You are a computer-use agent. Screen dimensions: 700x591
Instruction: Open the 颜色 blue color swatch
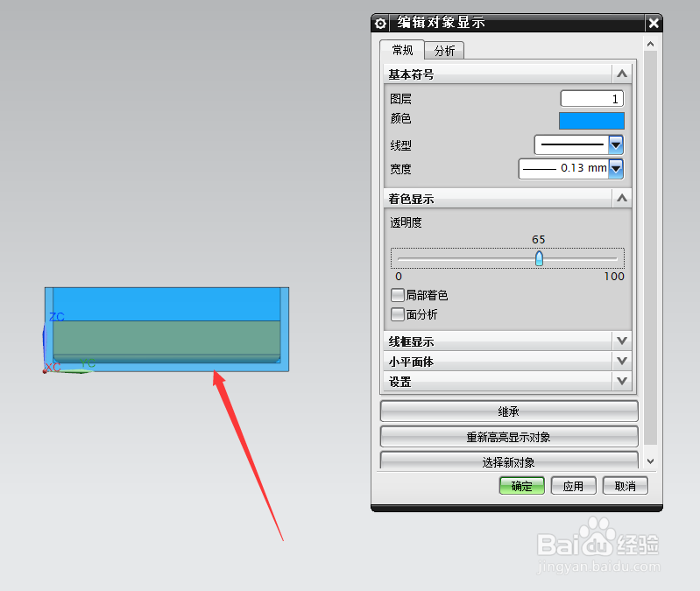pyautogui.click(x=591, y=121)
